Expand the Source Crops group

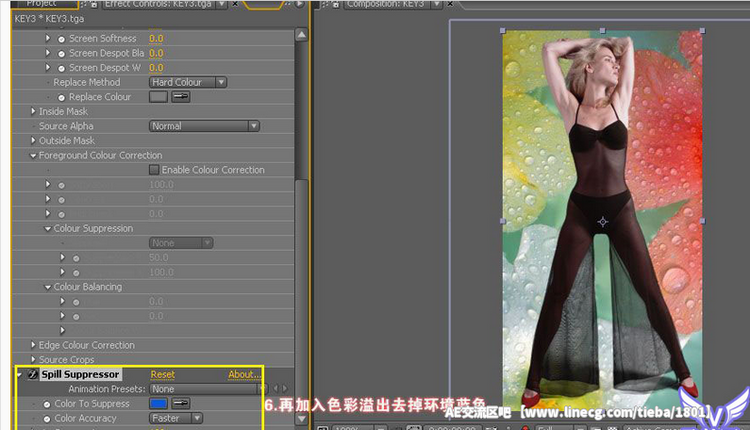33,359
